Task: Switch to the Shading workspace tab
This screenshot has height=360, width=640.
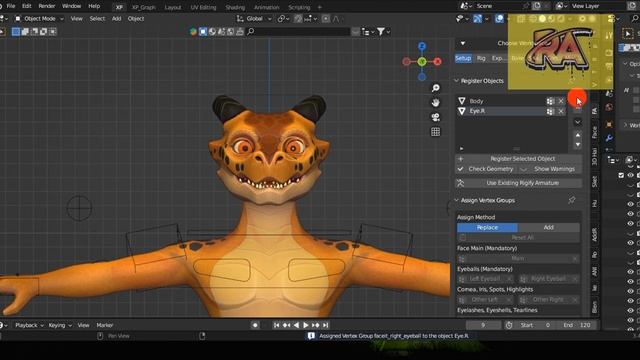Action: point(235,7)
